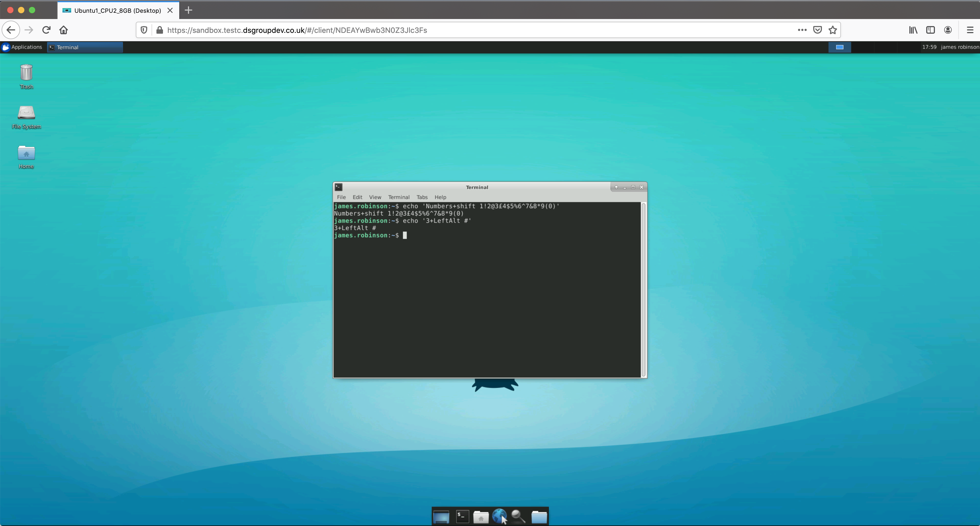The width and height of the screenshot is (980, 526).
Task: Click the output line 'Numbers+shift 1!2@3£4$5%6^7&8*9(0)'
Action: pos(399,214)
